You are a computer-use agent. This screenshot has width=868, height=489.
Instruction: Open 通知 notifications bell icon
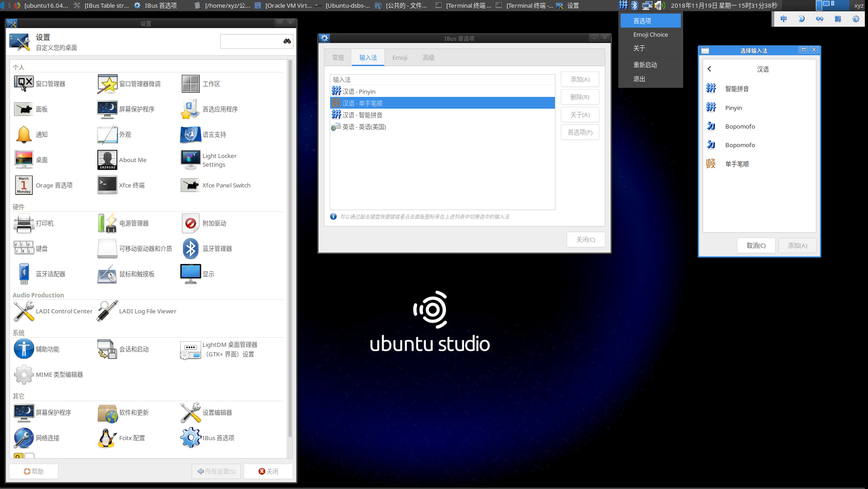click(x=24, y=134)
